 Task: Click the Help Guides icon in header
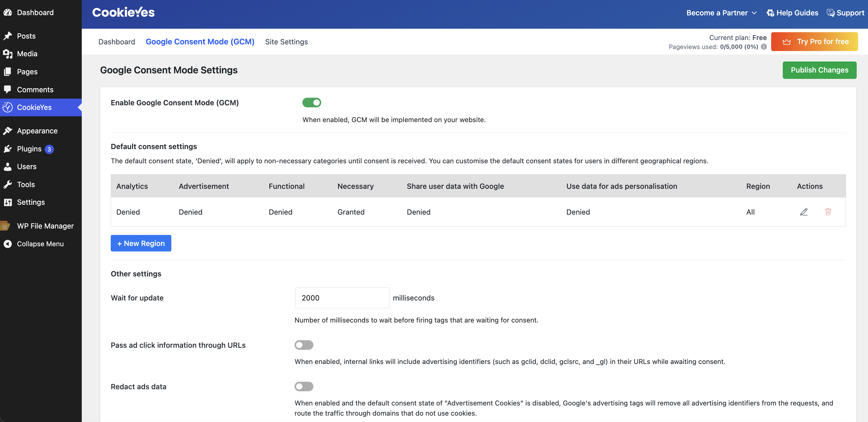770,13
